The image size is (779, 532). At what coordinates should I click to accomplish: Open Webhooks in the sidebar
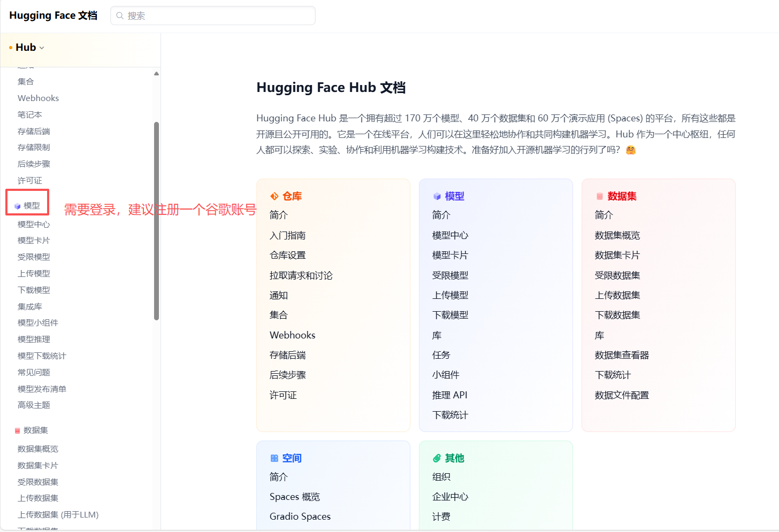coord(38,98)
